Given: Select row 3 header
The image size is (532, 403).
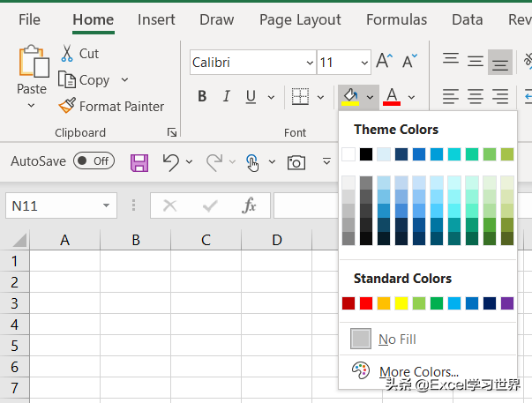Looking at the screenshot, I should pyautogui.click(x=15, y=303).
